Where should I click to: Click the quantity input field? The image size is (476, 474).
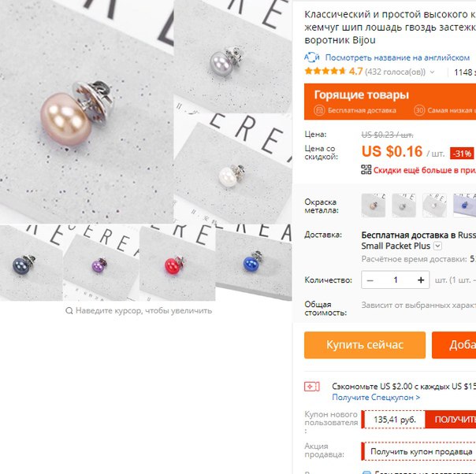pos(396,280)
